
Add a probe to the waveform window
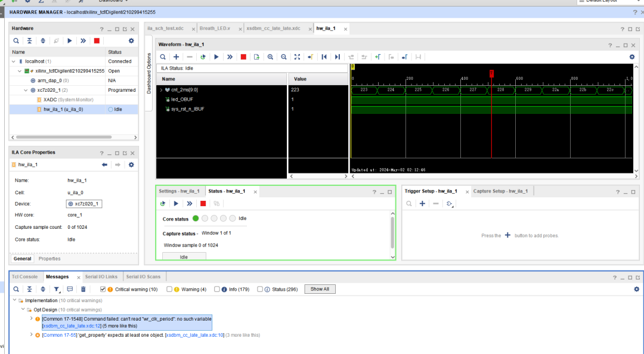176,57
